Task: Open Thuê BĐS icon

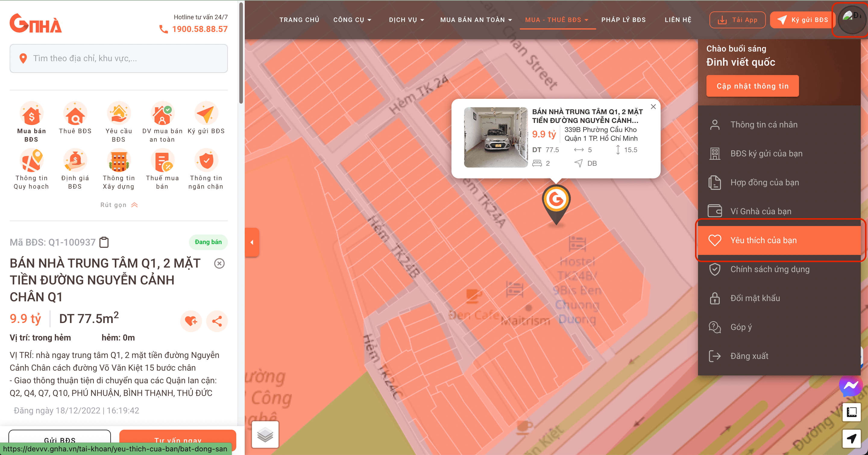Action: 75,114
